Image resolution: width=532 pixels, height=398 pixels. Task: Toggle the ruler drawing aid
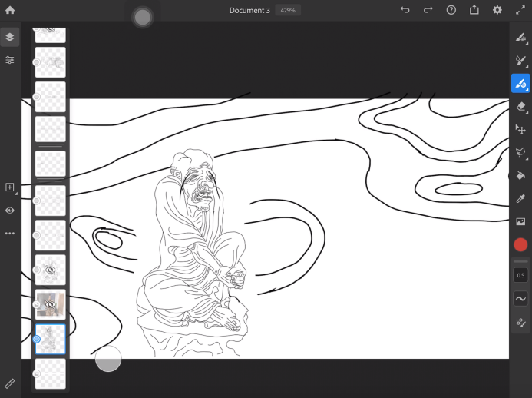(x=10, y=383)
